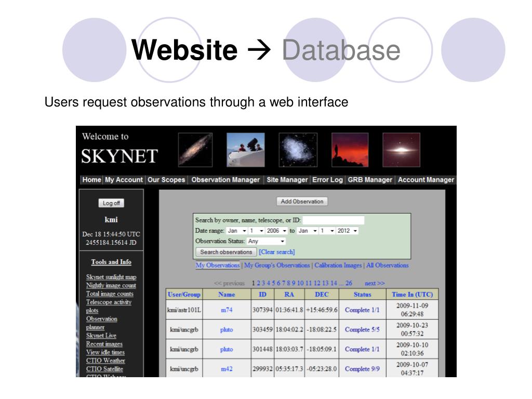Image resolution: width=532 pixels, height=399 pixels.
Task: Open the Account Manager menu
Action: [x=426, y=180]
